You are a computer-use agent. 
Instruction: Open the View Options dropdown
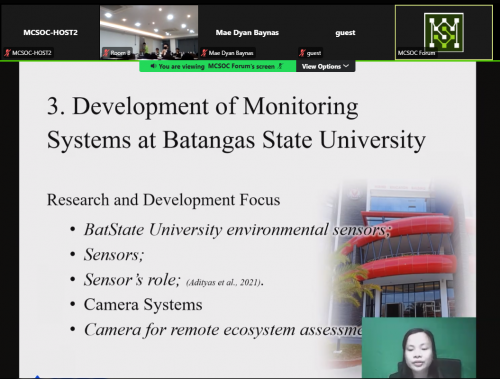click(x=325, y=66)
